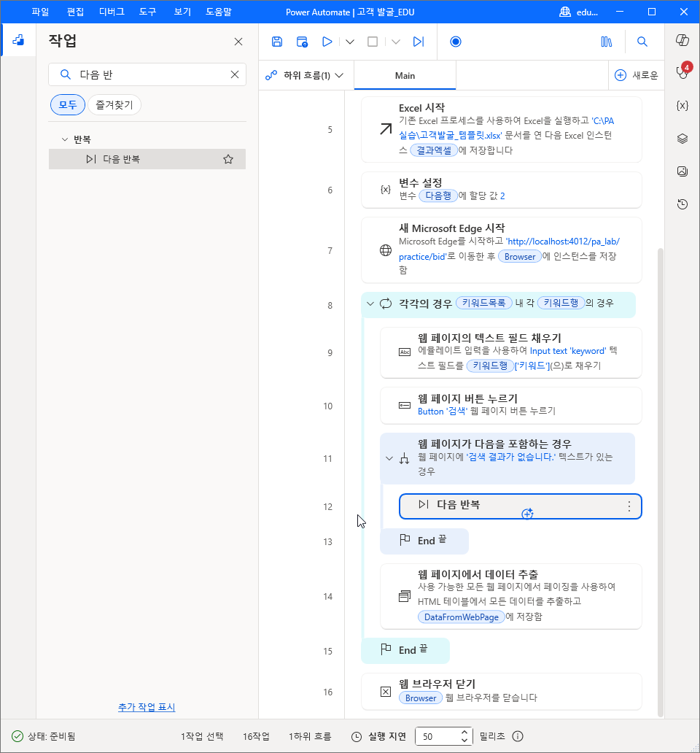Click the 다음행 variable chip
This screenshot has height=753, width=700.
click(x=438, y=196)
